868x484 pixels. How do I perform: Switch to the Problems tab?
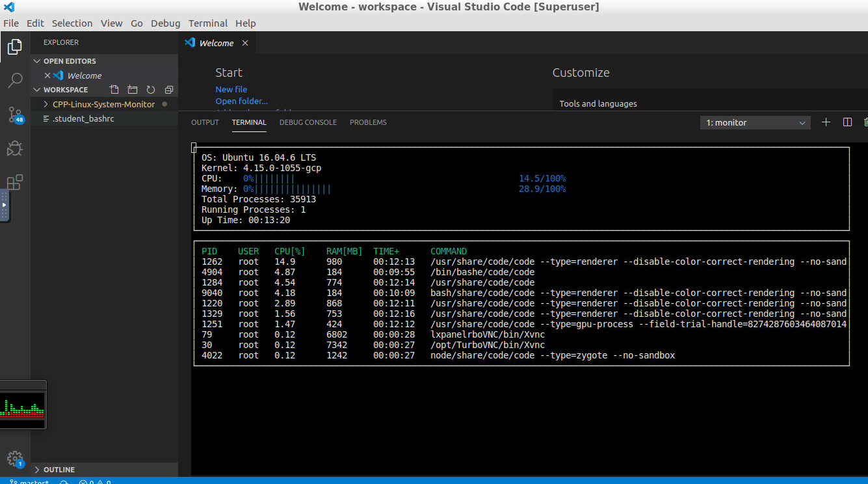pyautogui.click(x=368, y=122)
